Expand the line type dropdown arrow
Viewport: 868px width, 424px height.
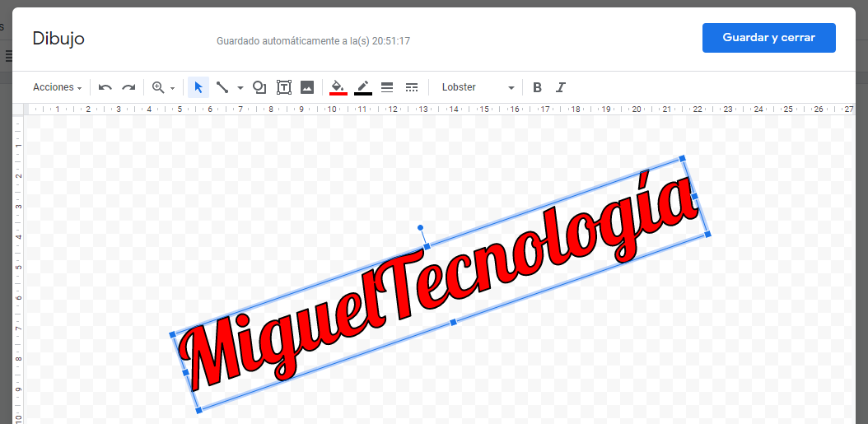pyautogui.click(x=240, y=87)
